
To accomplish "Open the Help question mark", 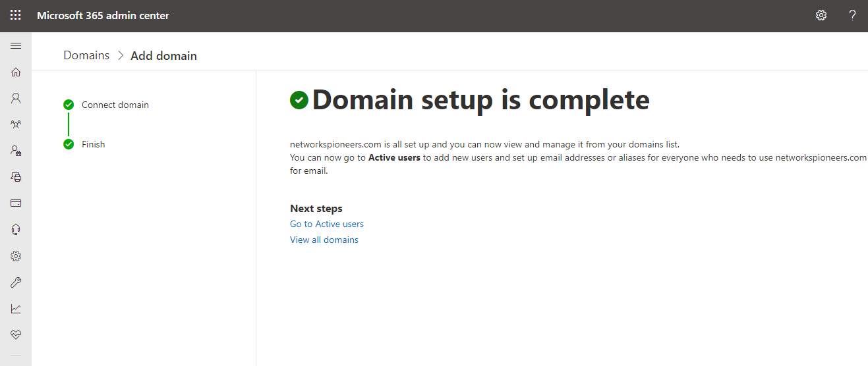I will (x=852, y=15).
